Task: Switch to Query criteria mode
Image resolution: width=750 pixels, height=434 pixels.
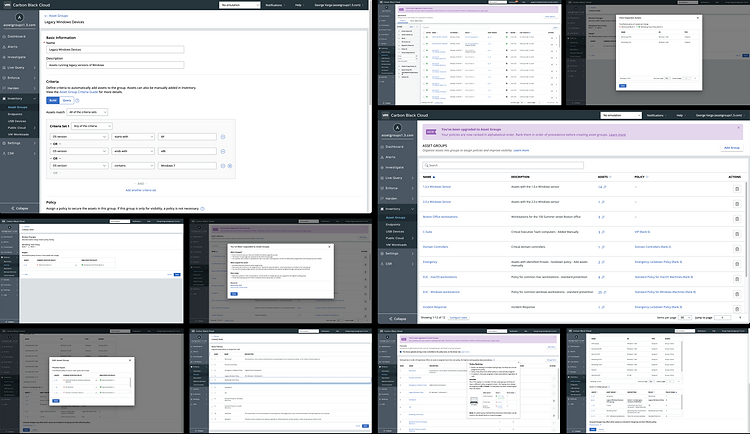Action: (66, 100)
